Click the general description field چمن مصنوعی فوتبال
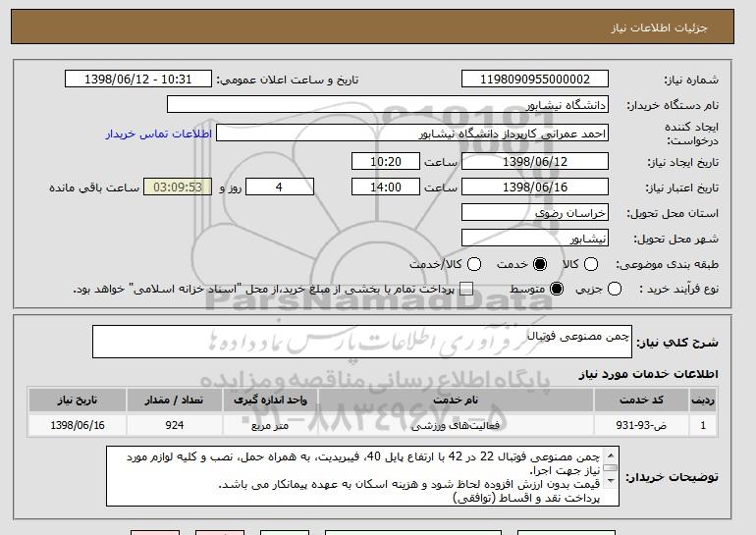The width and height of the screenshot is (756, 535). [x=362, y=342]
